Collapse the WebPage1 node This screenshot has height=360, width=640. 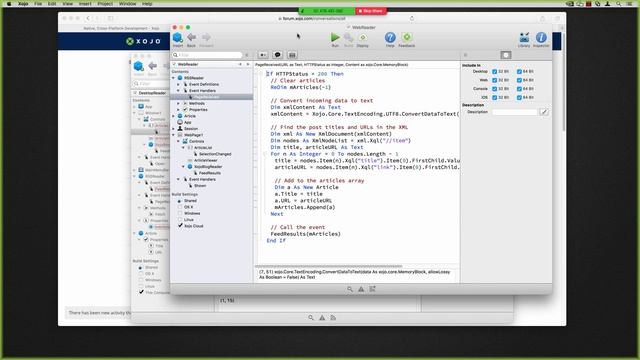[173, 135]
